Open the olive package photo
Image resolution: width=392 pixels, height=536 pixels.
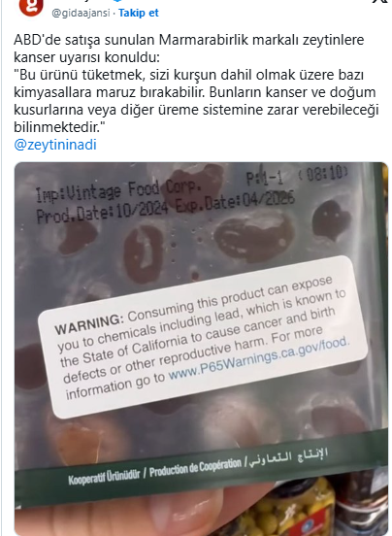(201, 349)
